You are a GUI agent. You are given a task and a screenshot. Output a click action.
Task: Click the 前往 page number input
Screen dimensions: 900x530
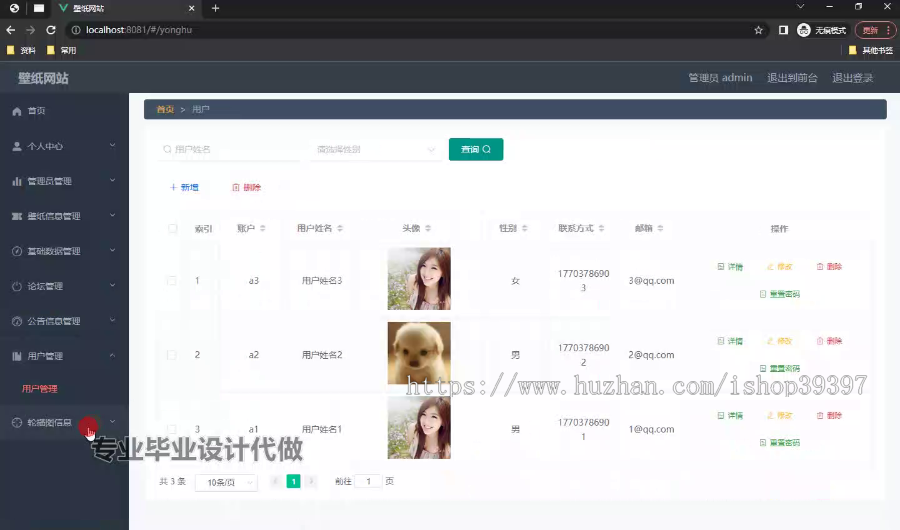point(368,481)
